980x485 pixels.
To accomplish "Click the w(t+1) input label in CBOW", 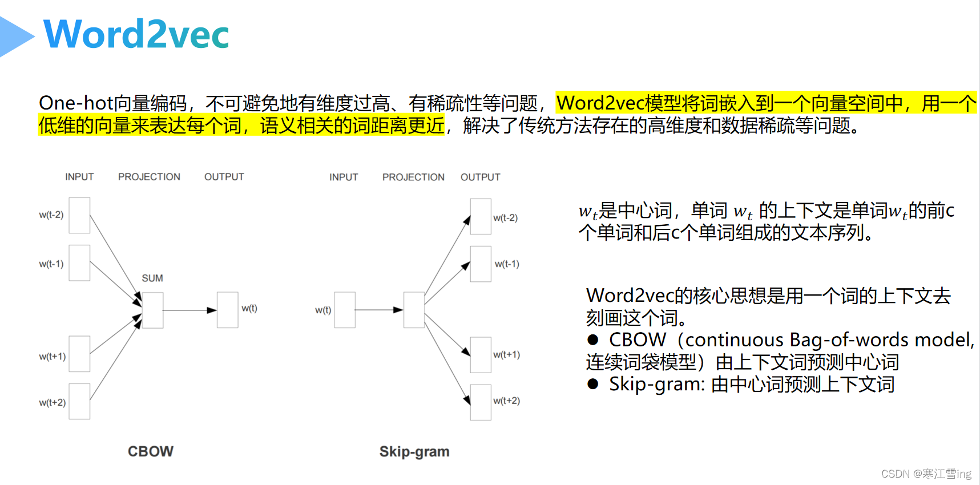I will point(53,357).
